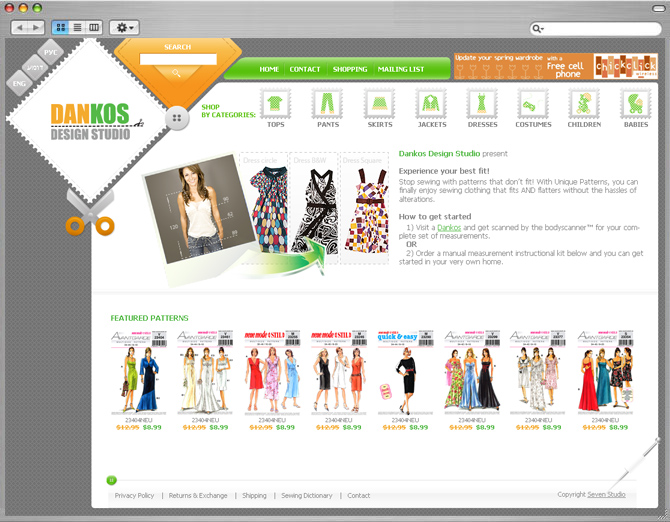Viewport: 670px width, 522px height.
Task: Switch to column view
Action: click(x=94, y=28)
